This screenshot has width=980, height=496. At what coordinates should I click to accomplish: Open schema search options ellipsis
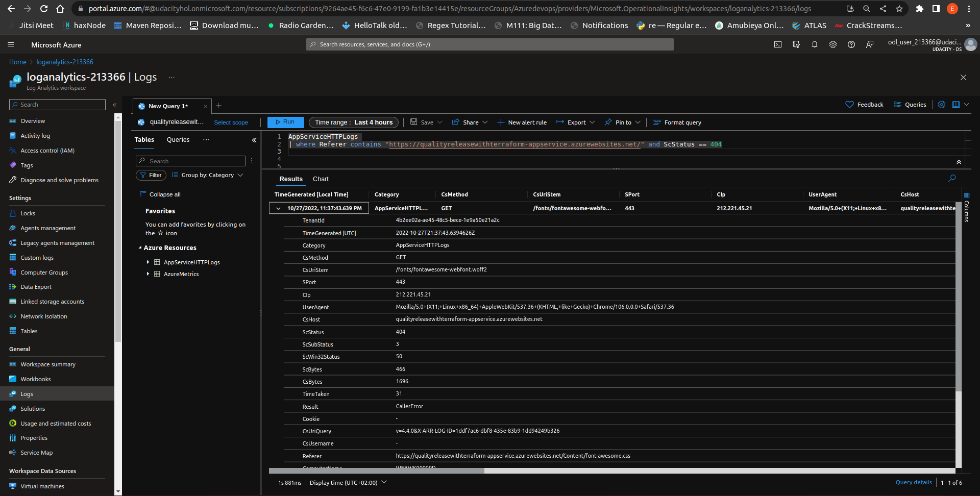[x=252, y=161]
